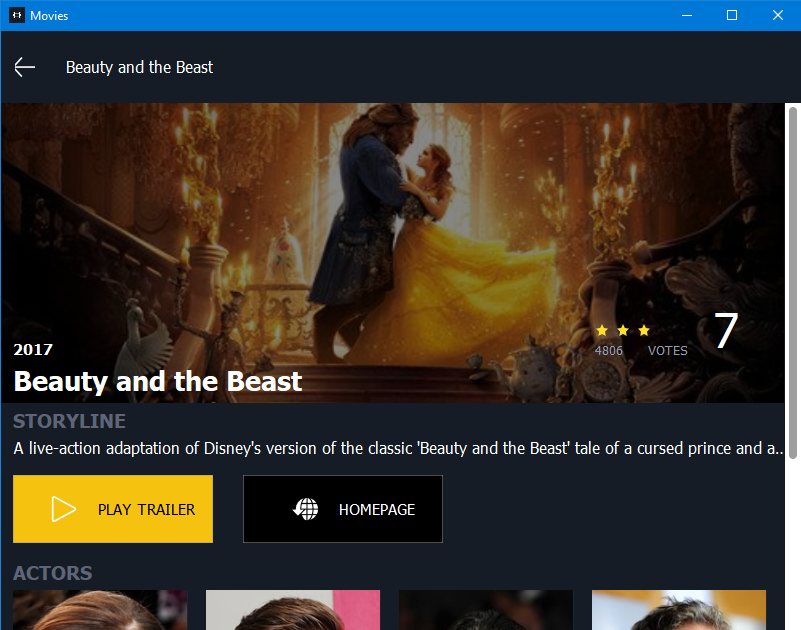The image size is (801, 630).
Task: Click the Movies app icon in title bar
Action: click(x=17, y=15)
